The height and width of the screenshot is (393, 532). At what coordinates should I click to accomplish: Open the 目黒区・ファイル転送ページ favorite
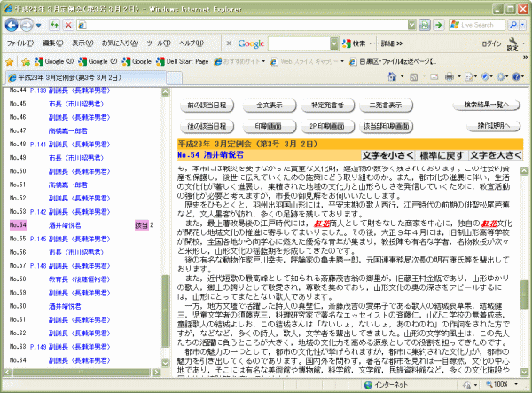(x=393, y=61)
